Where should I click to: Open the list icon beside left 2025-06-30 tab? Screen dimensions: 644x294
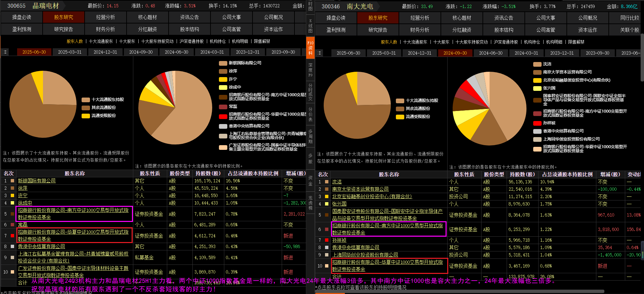pos(5,52)
